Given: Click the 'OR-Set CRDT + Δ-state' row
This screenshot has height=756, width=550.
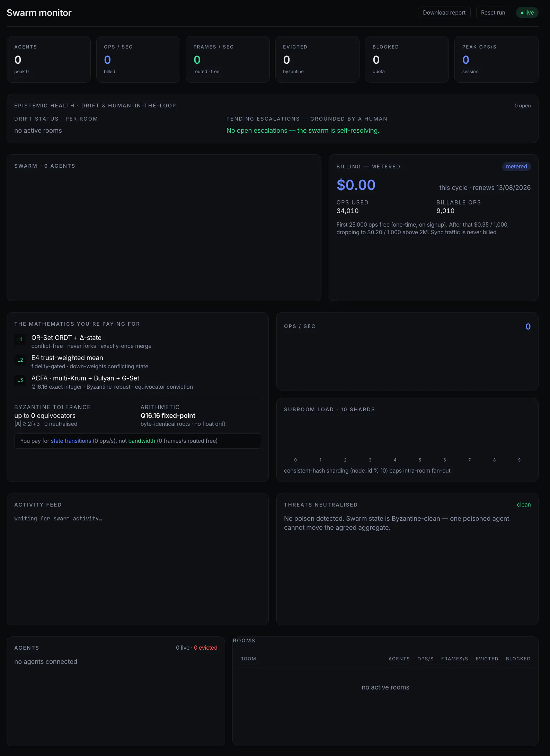Looking at the screenshot, I should tap(137, 341).
